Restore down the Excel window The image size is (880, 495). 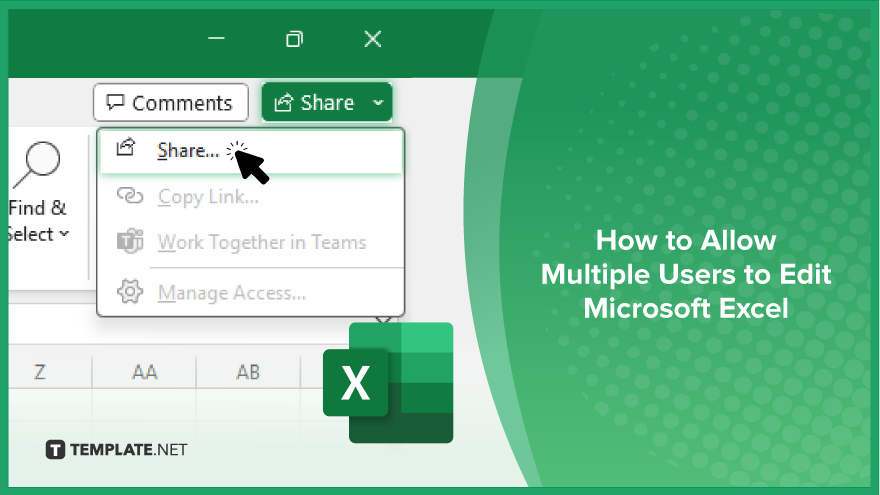click(294, 39)
